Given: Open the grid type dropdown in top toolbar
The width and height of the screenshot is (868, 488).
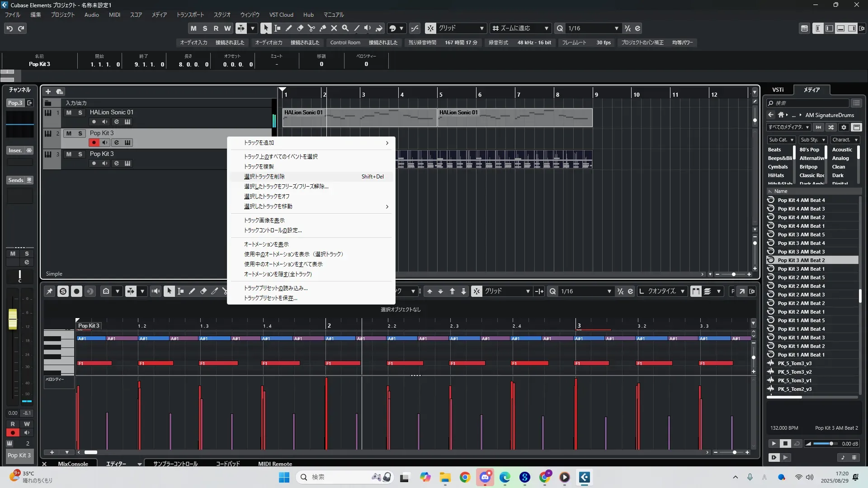Looking at the screenshot, I should coord(481,28).
